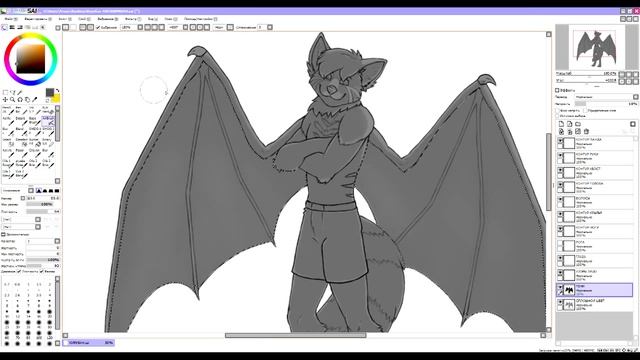640x360 pixels.
Task: Click the foreground color swatch
Action: coord(50,93)
